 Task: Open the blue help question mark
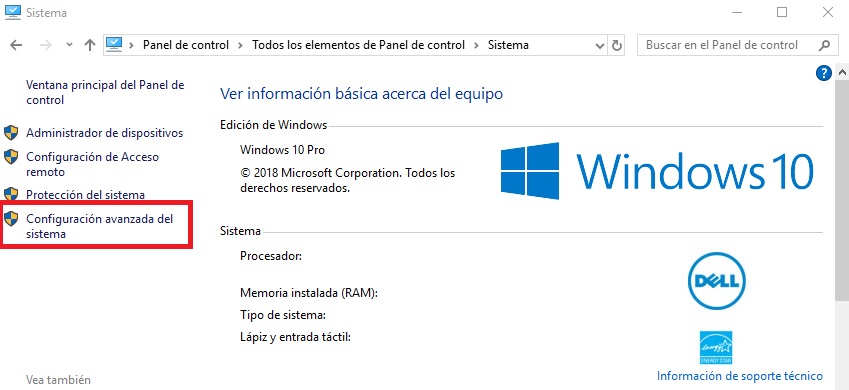click(x=823, y=73)
